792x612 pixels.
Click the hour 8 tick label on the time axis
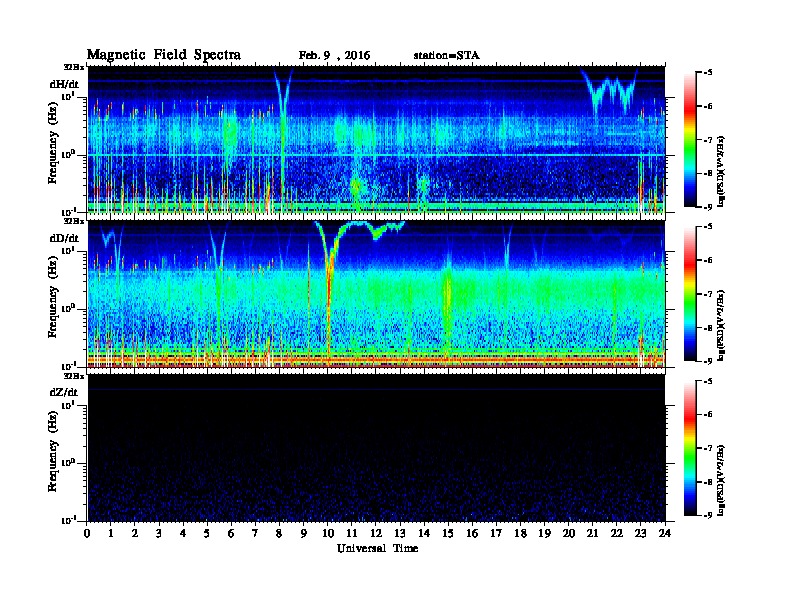[279, 533]
